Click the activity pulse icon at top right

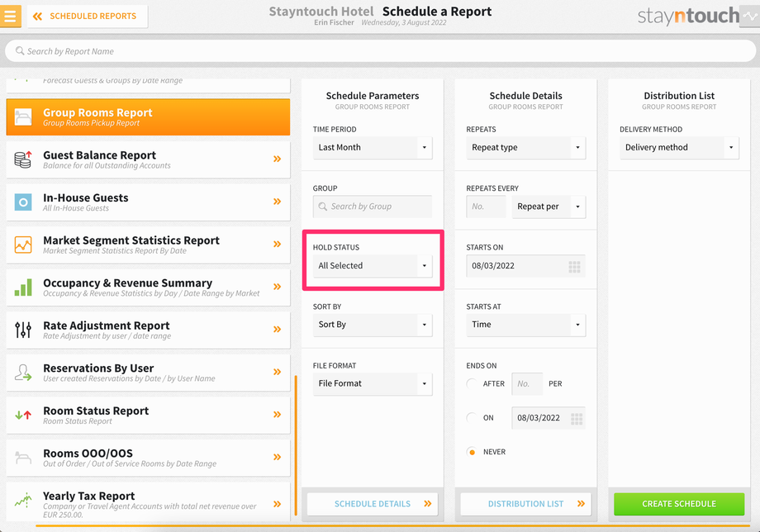(x=750, y=16)
